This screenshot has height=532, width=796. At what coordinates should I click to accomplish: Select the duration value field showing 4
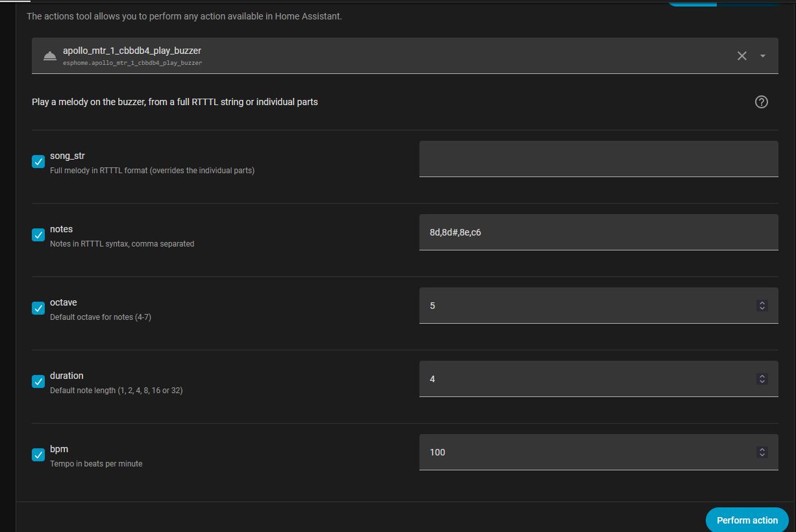(599, 379)
